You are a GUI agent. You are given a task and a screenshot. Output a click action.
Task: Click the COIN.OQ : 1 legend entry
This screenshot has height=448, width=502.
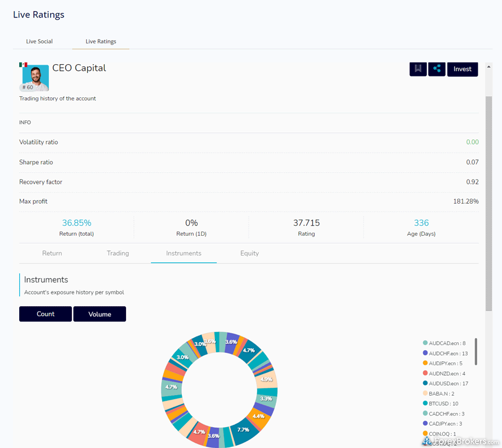coord(439,434)
